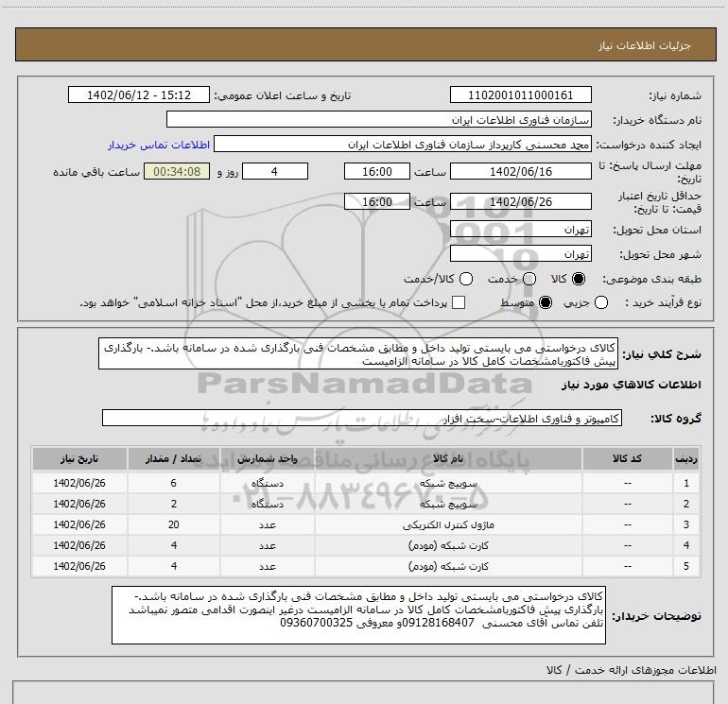
Task: Click the quantity 20 in row 3
Action: tap(174, 524)
